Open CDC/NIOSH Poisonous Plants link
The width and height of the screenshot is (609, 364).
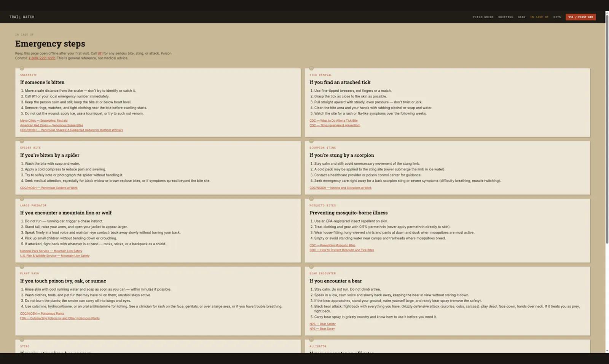point(42,314)
